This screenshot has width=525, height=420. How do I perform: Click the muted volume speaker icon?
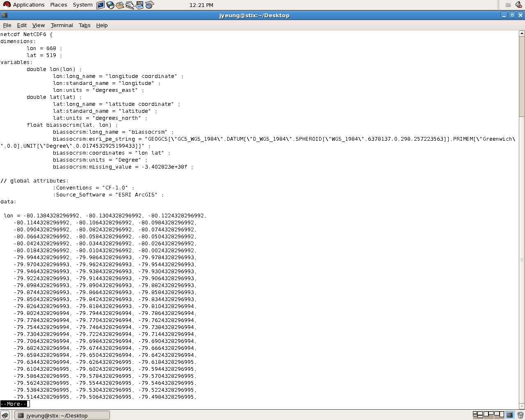click(x=518, y=5)
